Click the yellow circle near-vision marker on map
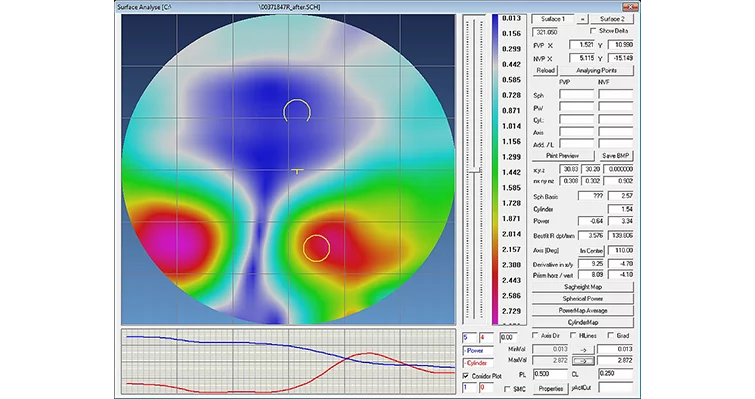Image resolution: width=755 pixels, height=399 pixels. 316,248
